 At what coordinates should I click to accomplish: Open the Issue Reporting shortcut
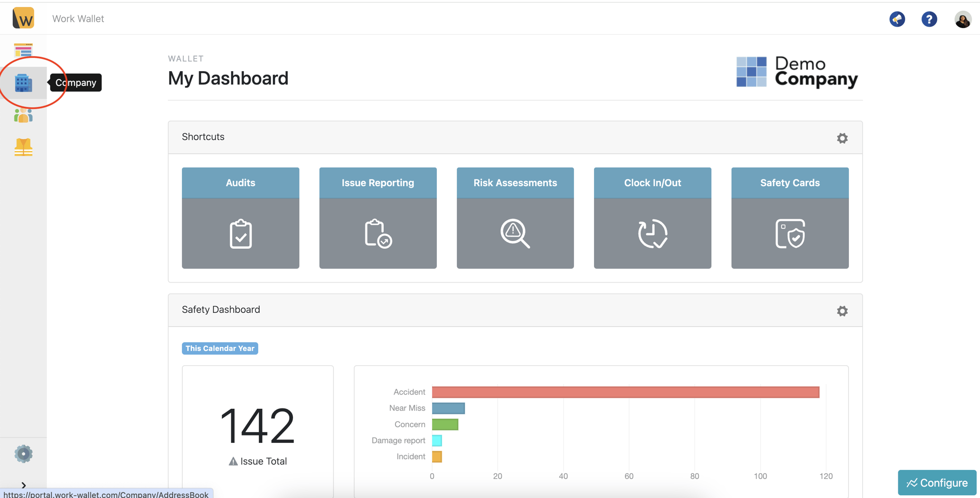(378, 218)
